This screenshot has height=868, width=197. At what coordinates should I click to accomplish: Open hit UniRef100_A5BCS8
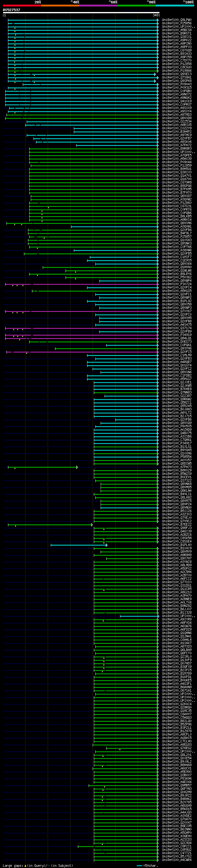[x=177, y=30]
